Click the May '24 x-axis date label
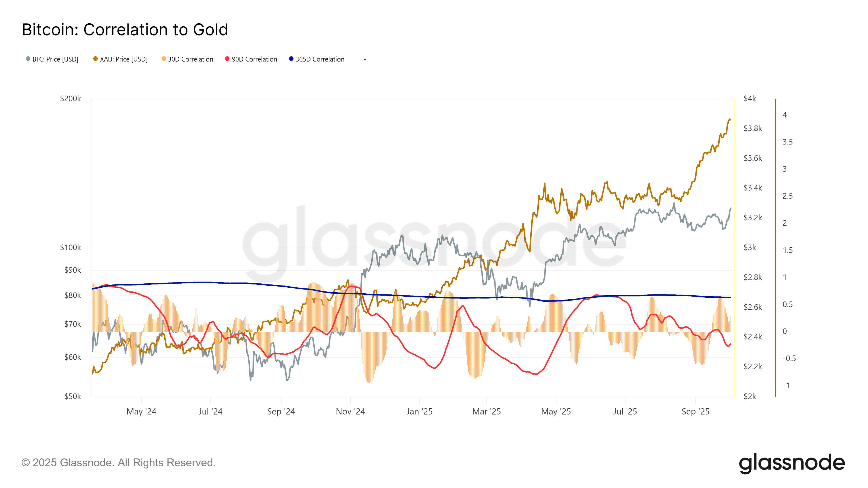This screenshot has height=488, width=868. click(x=141, y=412)
